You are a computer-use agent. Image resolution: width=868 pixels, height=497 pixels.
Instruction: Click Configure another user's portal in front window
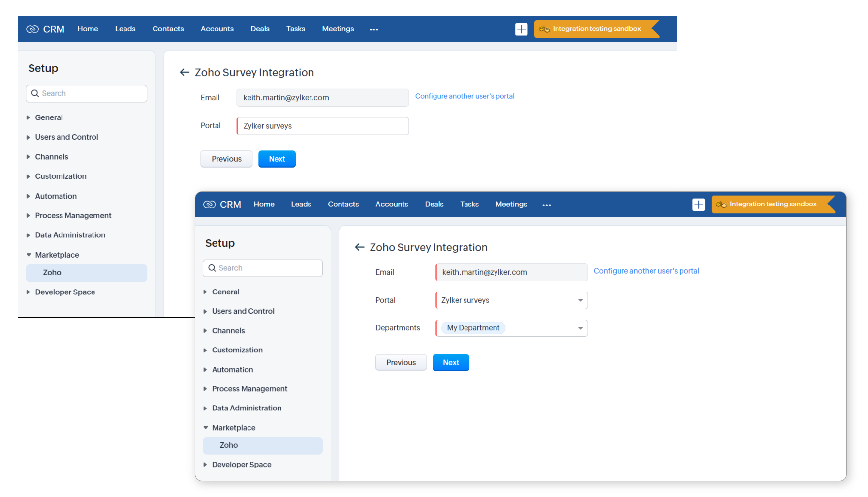click(647, 271)
